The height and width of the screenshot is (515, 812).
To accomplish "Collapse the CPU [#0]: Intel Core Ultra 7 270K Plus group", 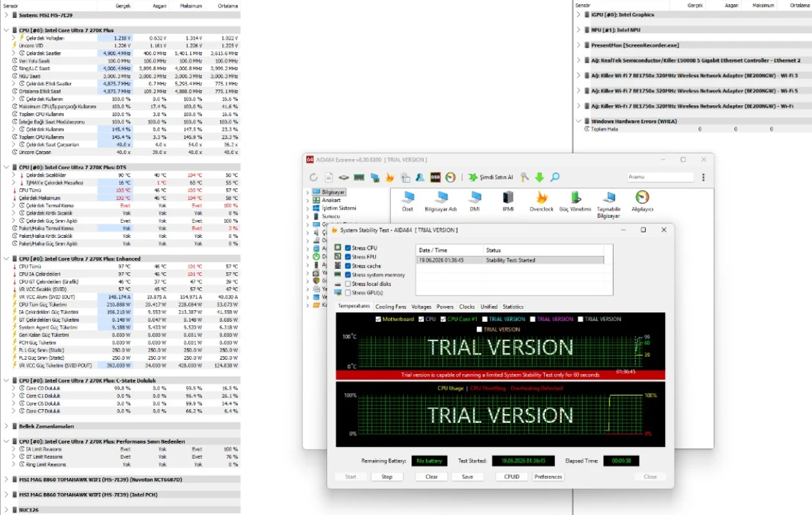I will click(6, 30).
